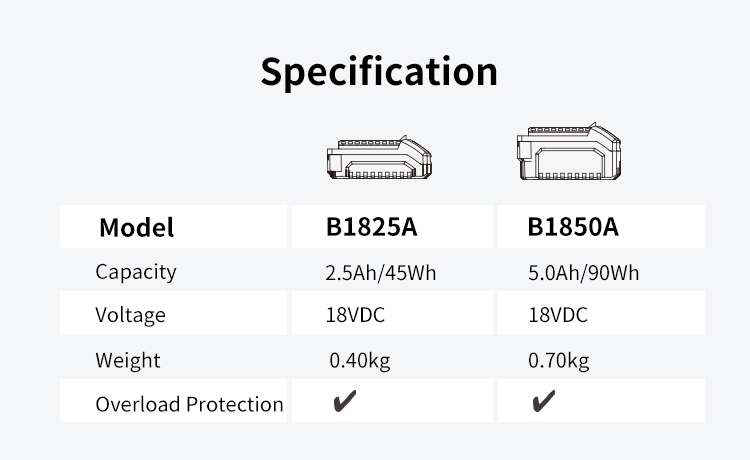Click the B1825A battery illustration

[x=378, y=159]
